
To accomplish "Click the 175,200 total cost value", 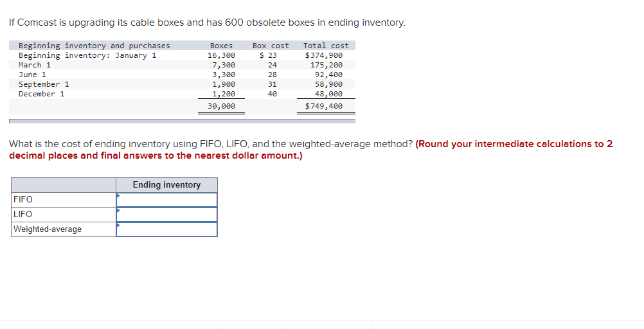I will click(326, 65).
